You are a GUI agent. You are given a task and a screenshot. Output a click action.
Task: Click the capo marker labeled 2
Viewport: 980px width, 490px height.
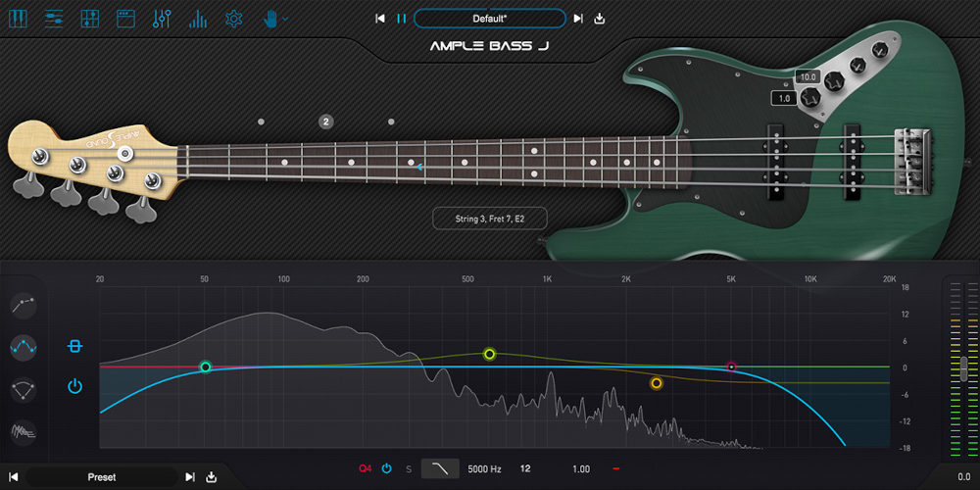pyautogui.click(x=325, y=122)
